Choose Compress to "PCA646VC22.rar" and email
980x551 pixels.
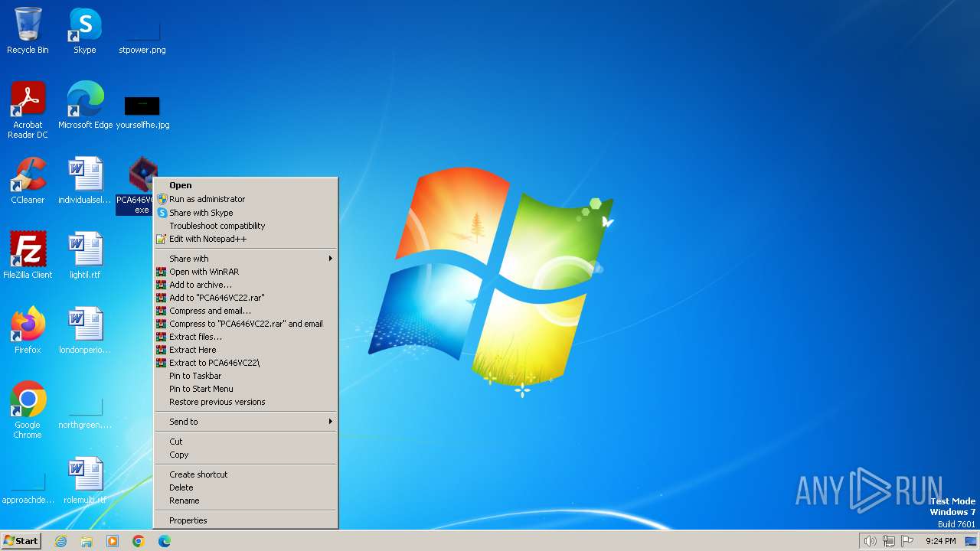pos(245,324)
